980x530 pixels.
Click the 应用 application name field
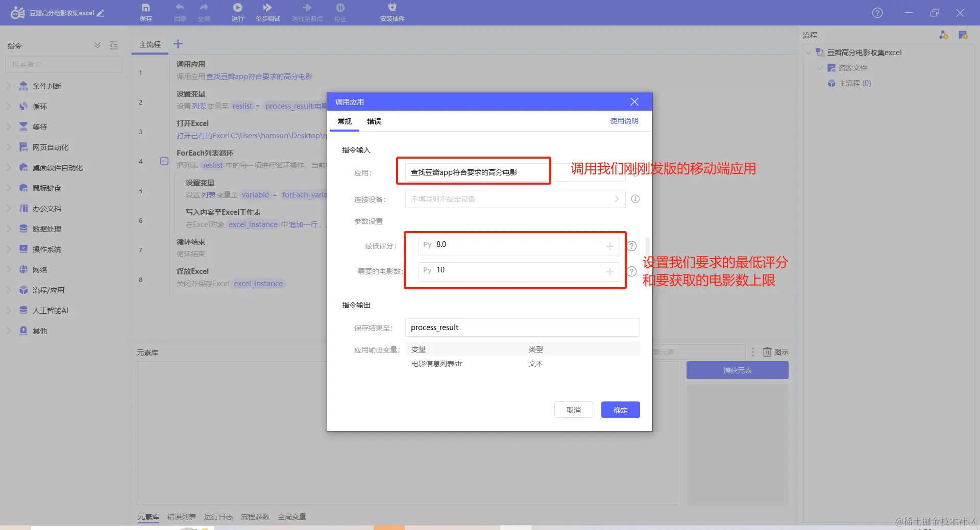[516, 172]
